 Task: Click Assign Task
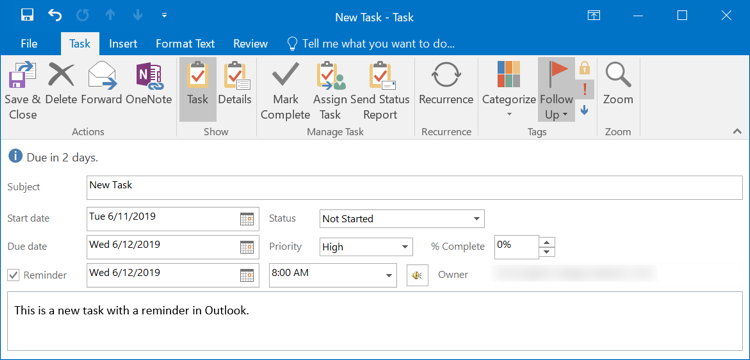tap(330, 91)
